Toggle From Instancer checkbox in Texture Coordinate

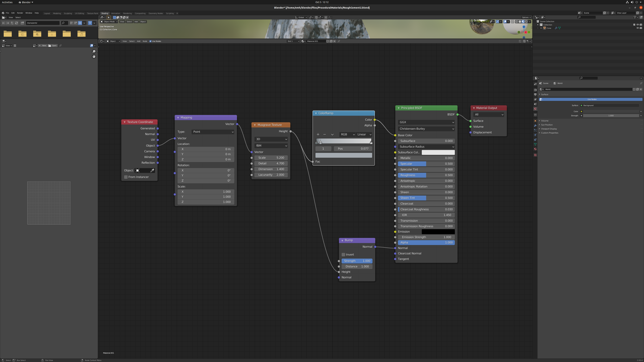(x=126, y=177)
